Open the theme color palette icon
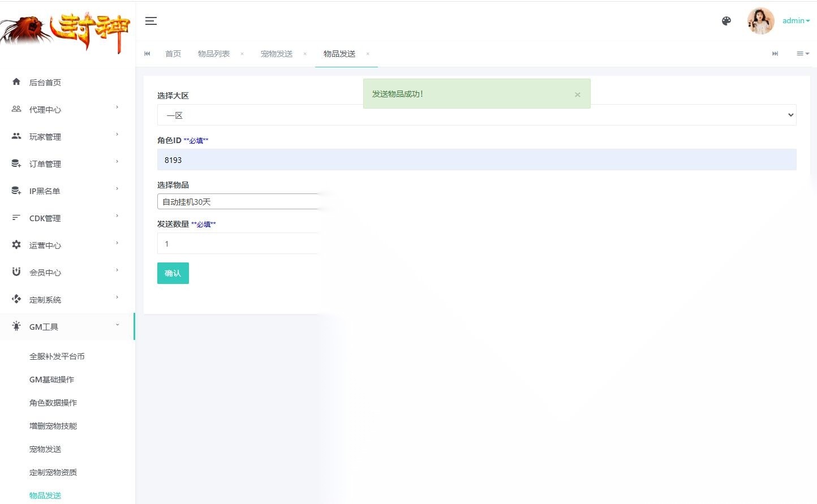817x504 pixels. [726, 21]
